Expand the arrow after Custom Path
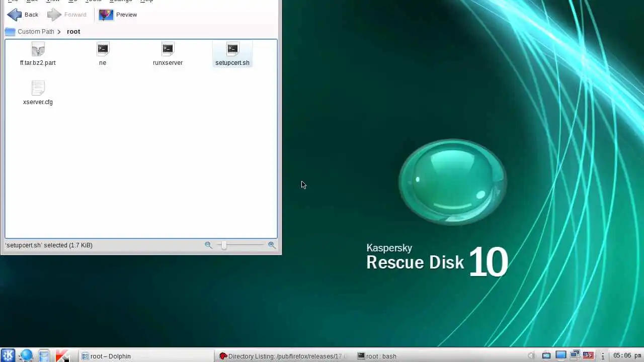 click(59, 32)
